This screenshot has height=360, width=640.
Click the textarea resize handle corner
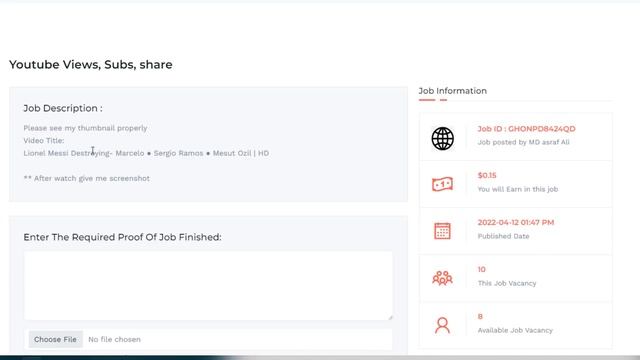390,317
